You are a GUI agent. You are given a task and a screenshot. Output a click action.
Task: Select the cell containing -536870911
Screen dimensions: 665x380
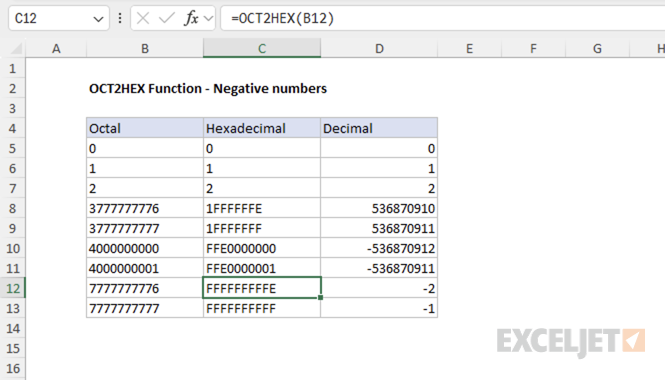[x=379, y=268]
